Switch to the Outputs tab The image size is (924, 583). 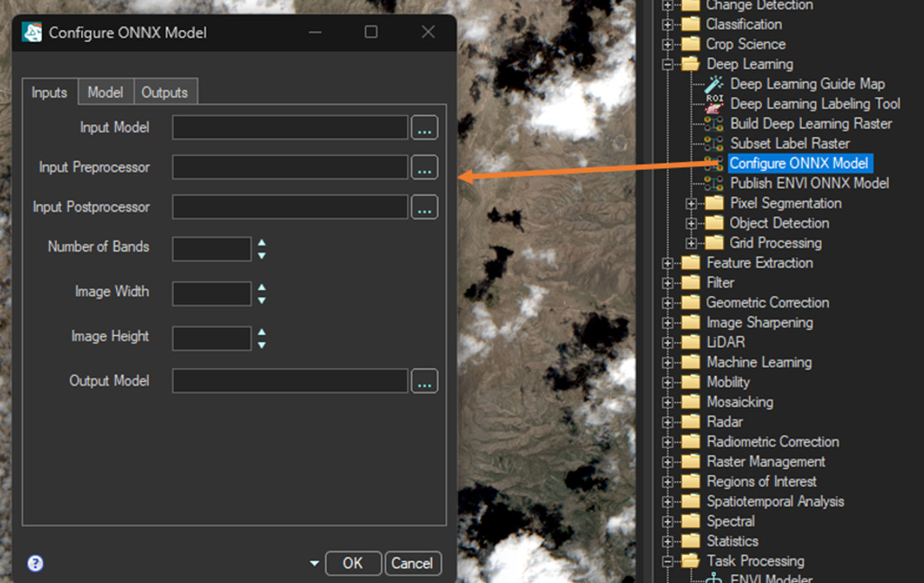click(x=164, y=92)
